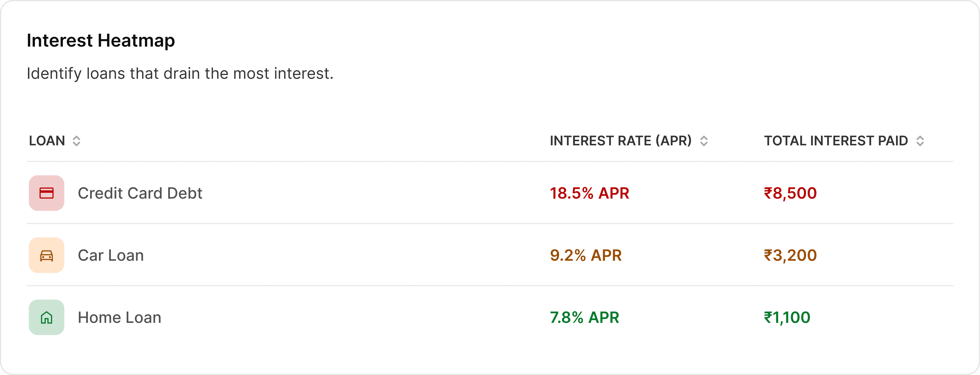This screenshot has height=375, width=980.
Task: Click sort arrows beside Total Interest Paid
Action: coord(920,141)
